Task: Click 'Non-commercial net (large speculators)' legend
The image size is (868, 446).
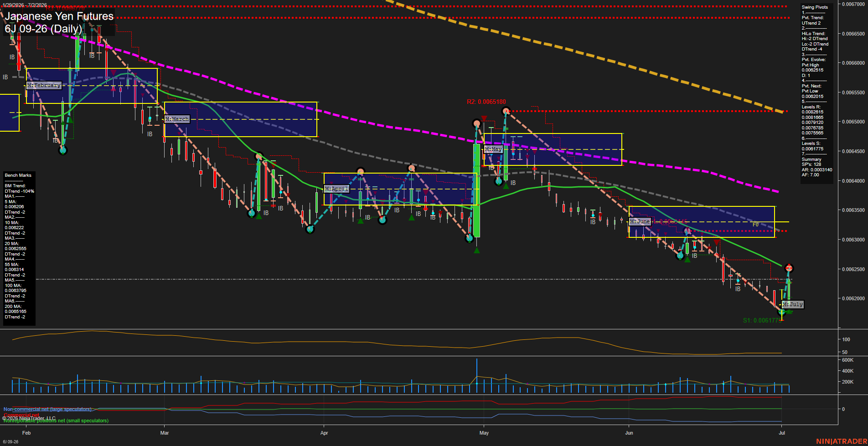Action: [x=47, y=410]
